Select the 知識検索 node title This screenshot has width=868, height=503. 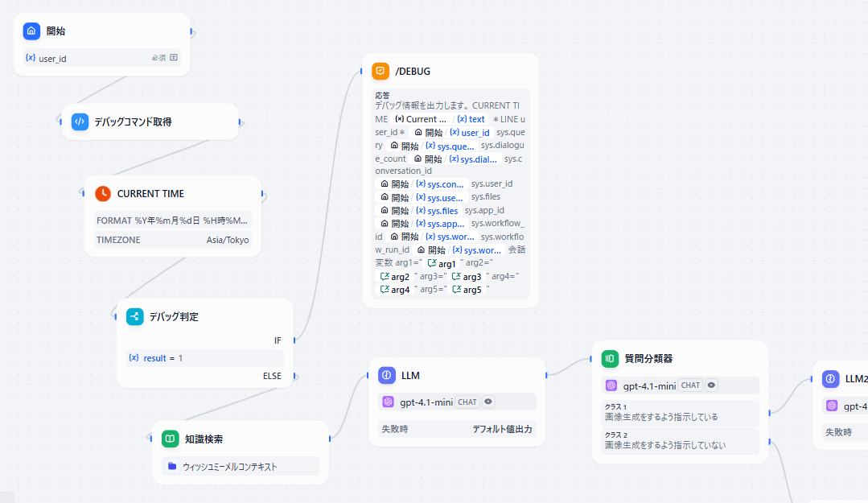click(x=204, y=439)
